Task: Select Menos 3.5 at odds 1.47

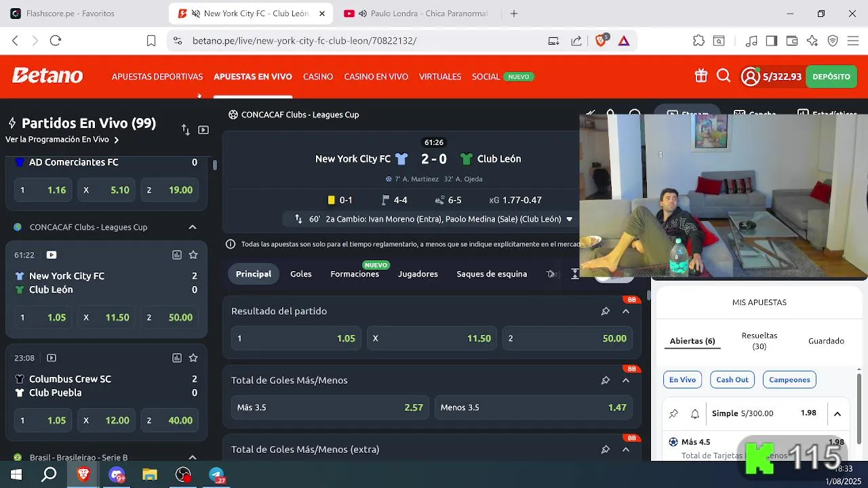Action: pyautogui.click(x=534, y=407)
